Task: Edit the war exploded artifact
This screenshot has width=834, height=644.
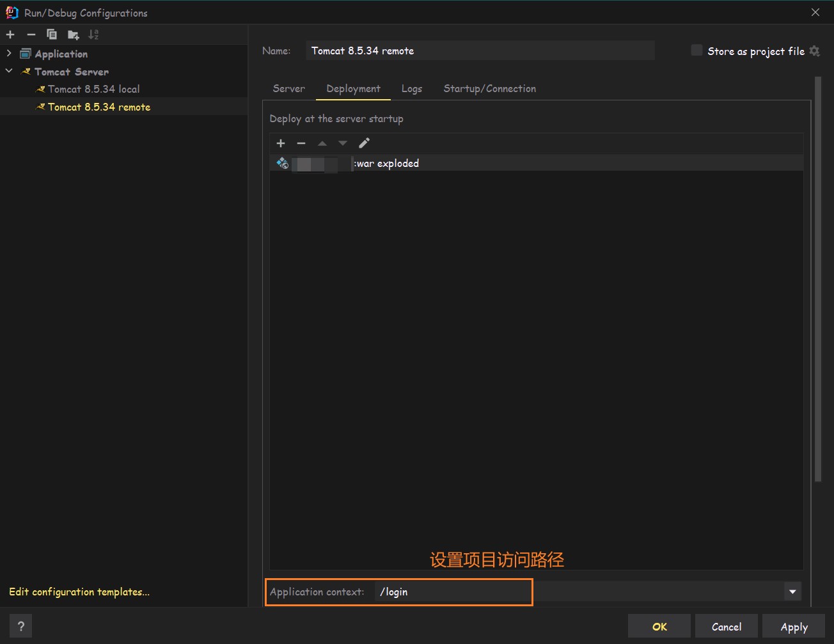Action: click(x=364, y=143)
